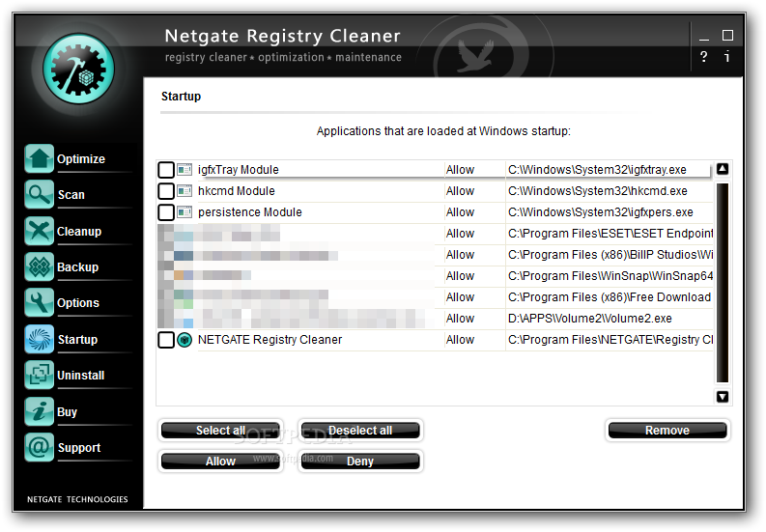Click Allow status in WinSnap row

pos(460,276)
